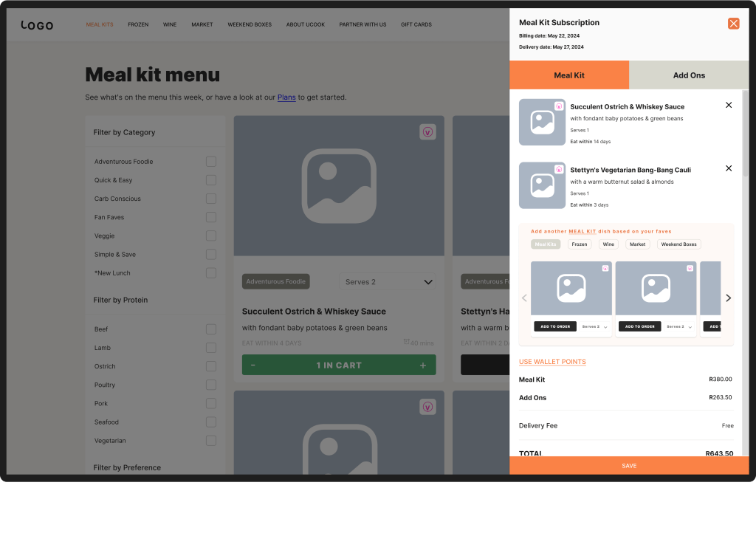
Task: Enable the Veggie category filter
Action: tap(211, 236)
